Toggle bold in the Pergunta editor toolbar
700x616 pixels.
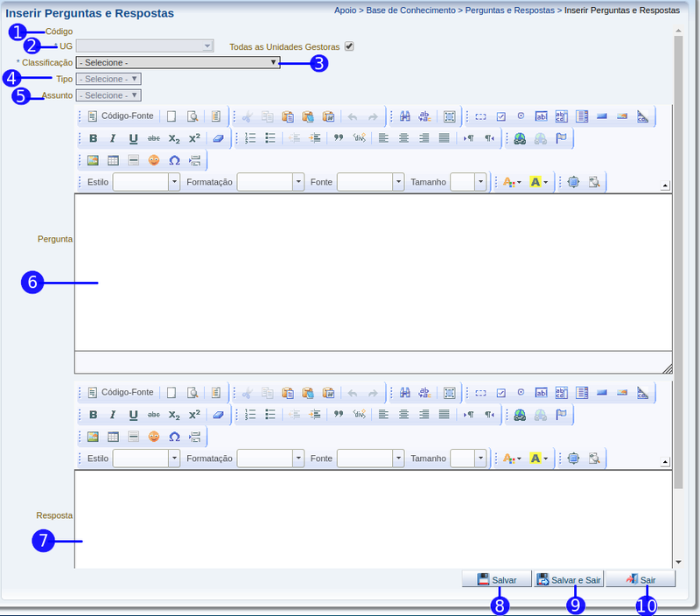pyautogui.click(x=94, y=138)
